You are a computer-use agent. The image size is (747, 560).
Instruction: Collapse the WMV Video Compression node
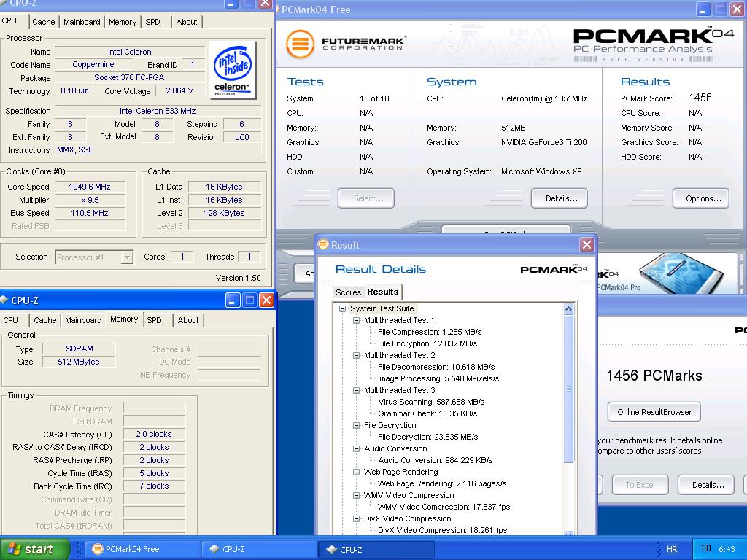pyautogui.click(x=356, y=495)
